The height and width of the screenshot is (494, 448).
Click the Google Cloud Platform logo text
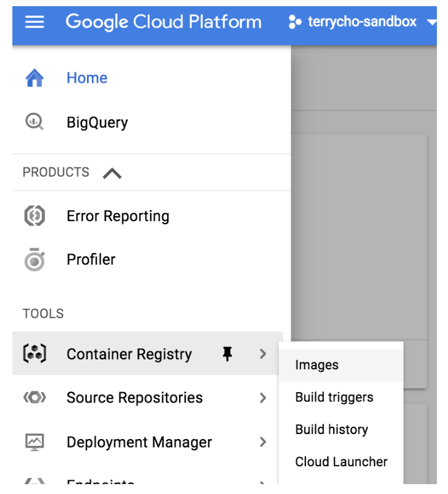click(x=164, y=22)
